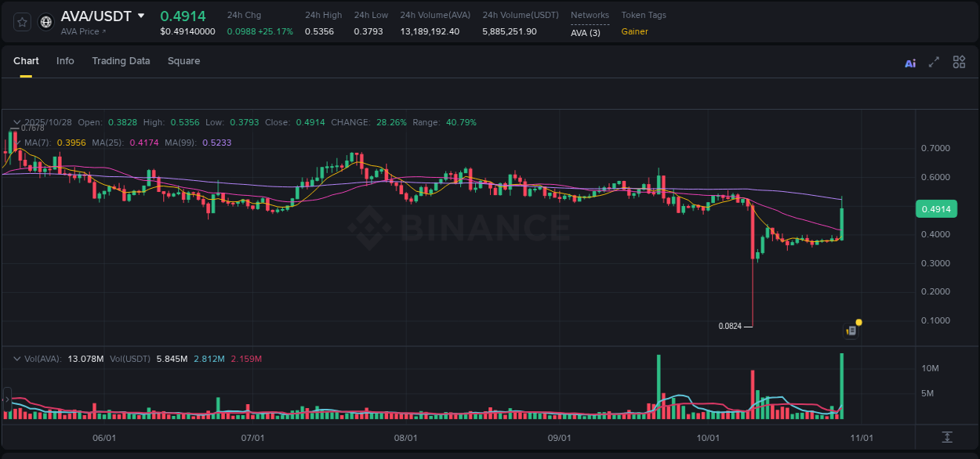Select the green current price label 0.4914
Screen dimensions: 980x459
point(938,208)
